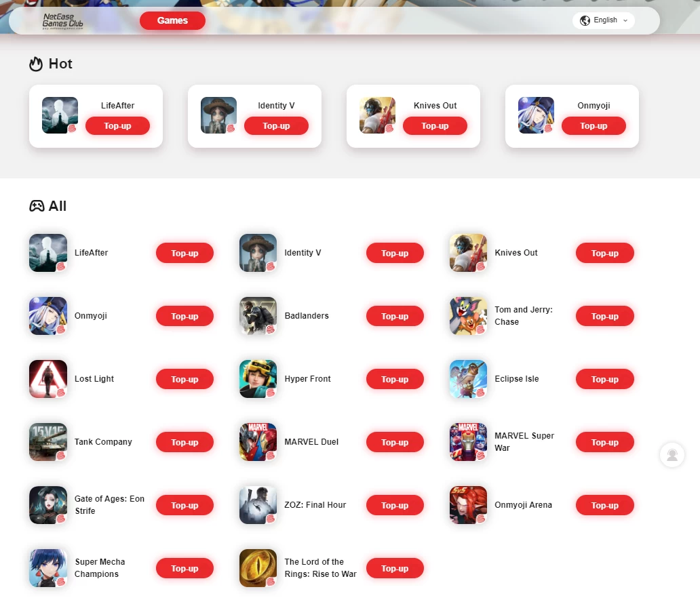Screen dimensions: 700x602
Task: Click the Tank Company game icon
Action: pyautogui.click(x=48, y=442)
